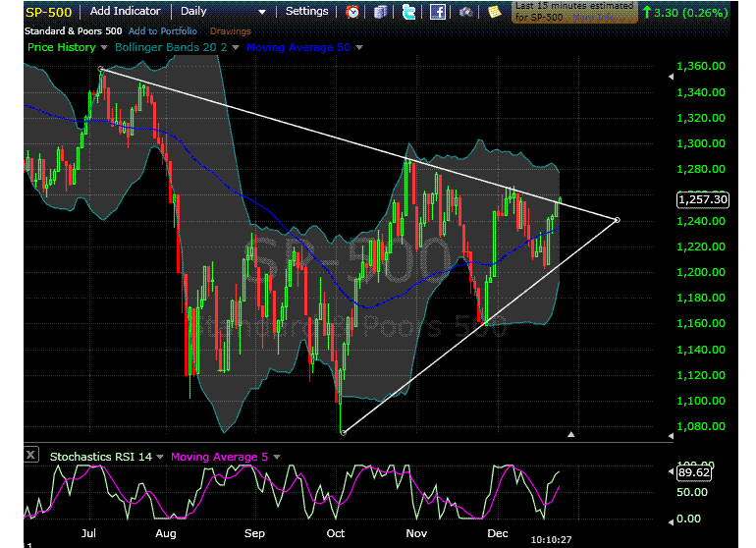Viewport: 756px width, 548px height.
Task: Expand Stochastics RSI 14 dropdown arrow
Action: click(x=160, y=457)
